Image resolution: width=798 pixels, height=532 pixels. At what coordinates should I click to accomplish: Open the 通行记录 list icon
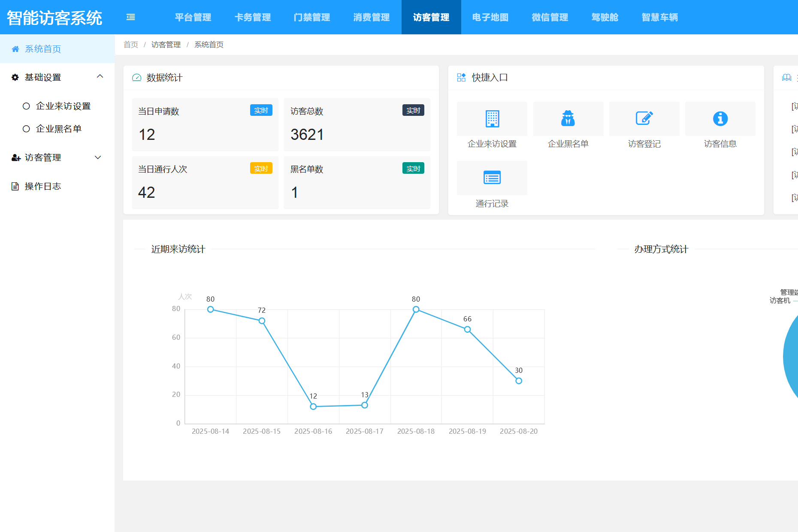pos(492,178)
